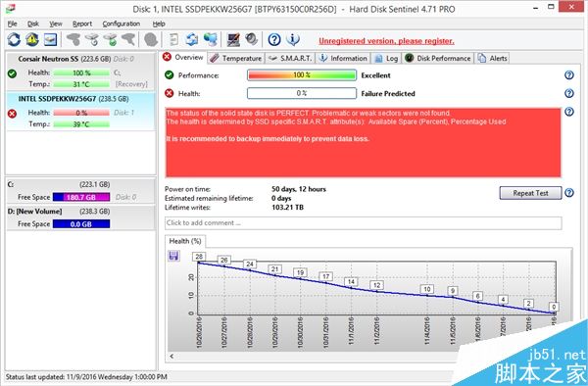Switch to the Temperature tab
This screenshot has height=386, width=588.
[x=236, y=58]
